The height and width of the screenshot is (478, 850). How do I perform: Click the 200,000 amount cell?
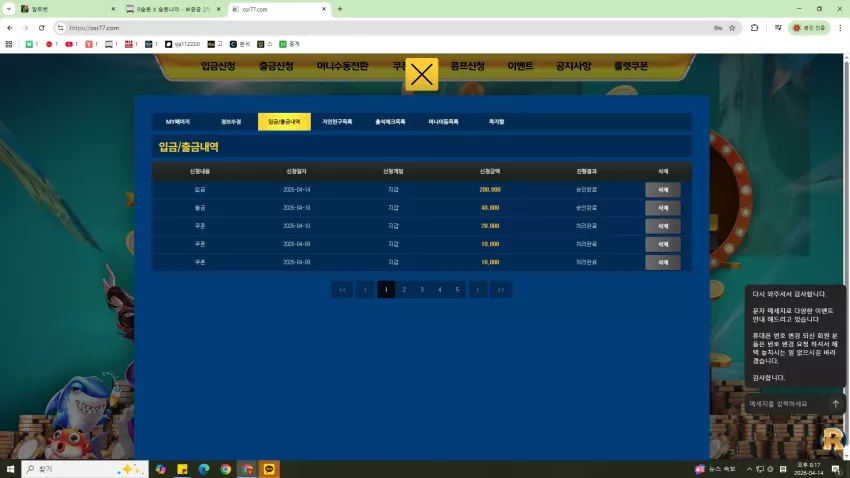point(490,190)
